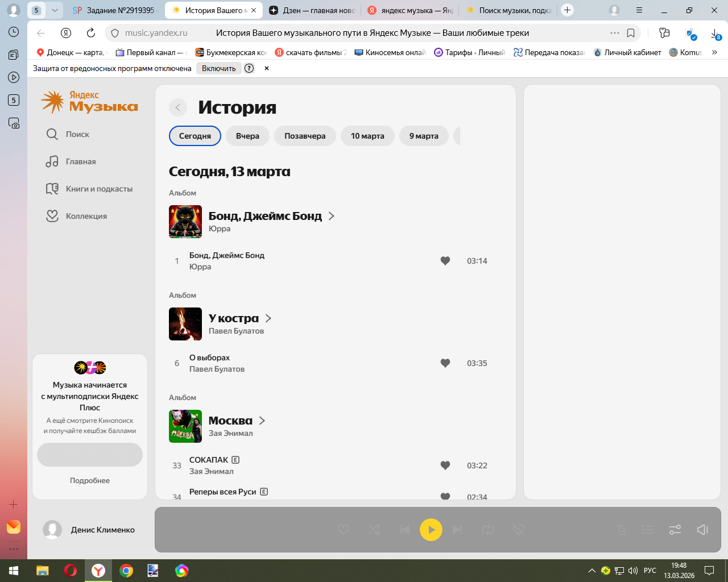Expand the browser tab list dropdown
This screenshot has height=582, width=728.
55,10
